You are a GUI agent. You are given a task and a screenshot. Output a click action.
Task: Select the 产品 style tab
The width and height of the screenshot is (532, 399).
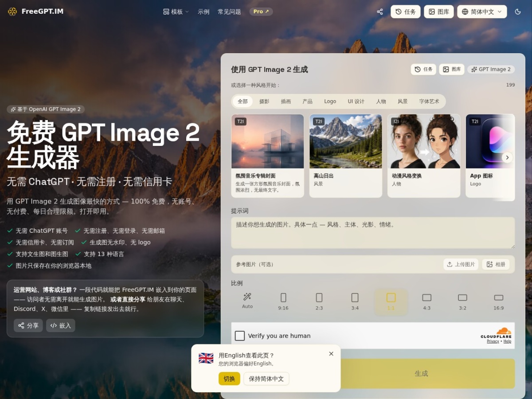click(308, 102)
